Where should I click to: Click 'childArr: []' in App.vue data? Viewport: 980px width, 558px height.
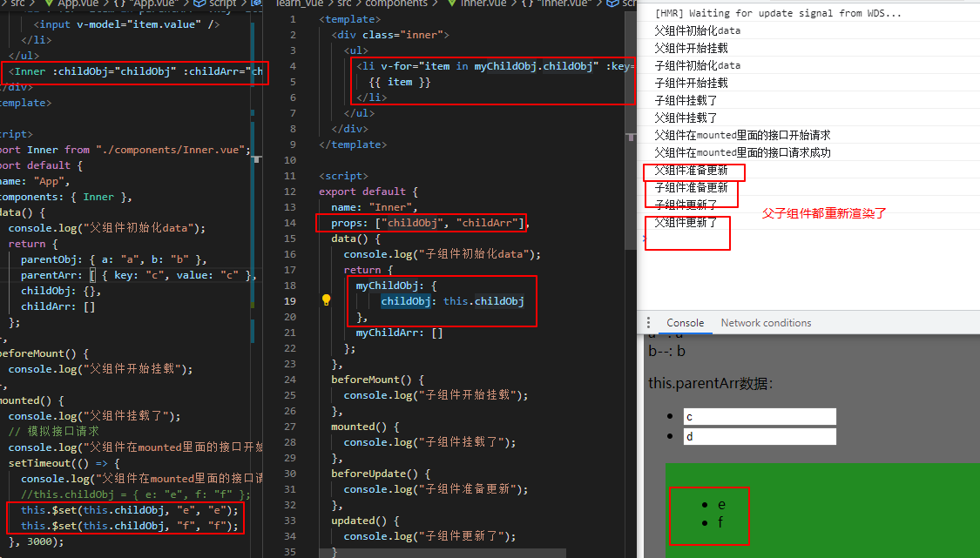[57, 306]
